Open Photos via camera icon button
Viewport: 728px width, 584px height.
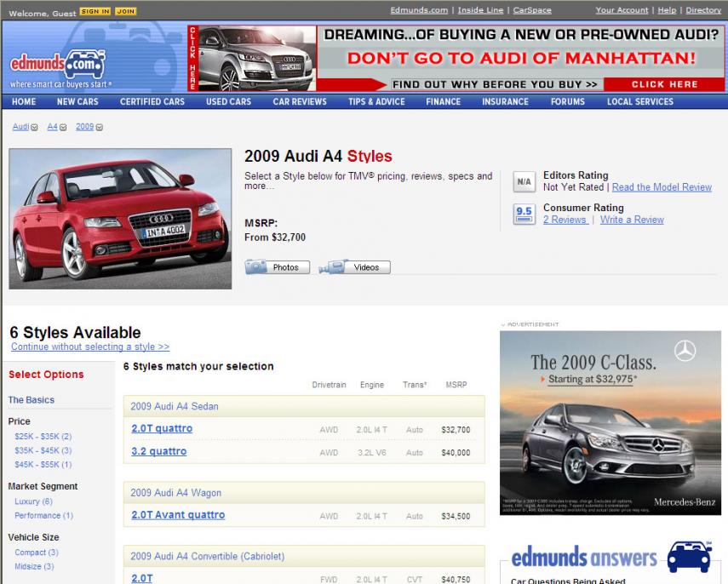pos(278,267)
